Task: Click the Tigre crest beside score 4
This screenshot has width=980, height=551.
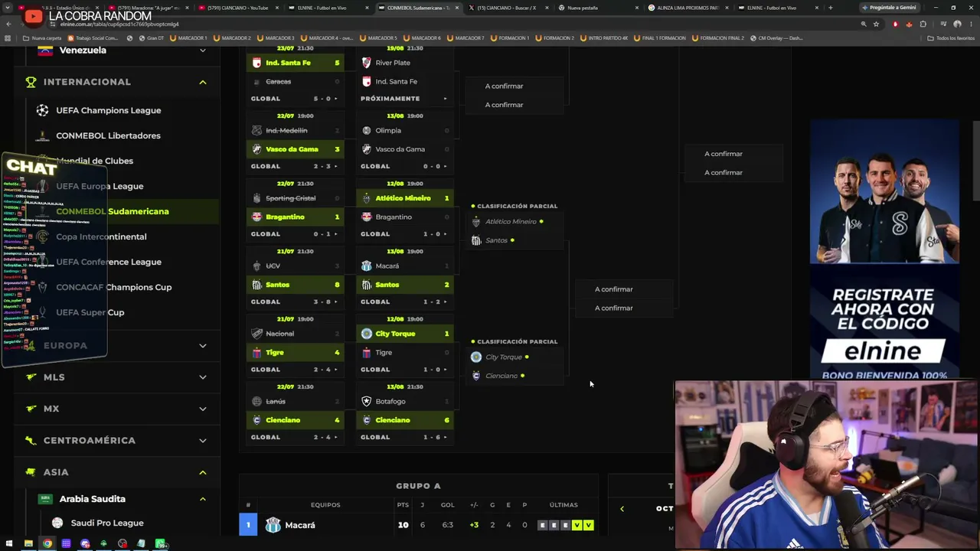Action: [256, 352]
